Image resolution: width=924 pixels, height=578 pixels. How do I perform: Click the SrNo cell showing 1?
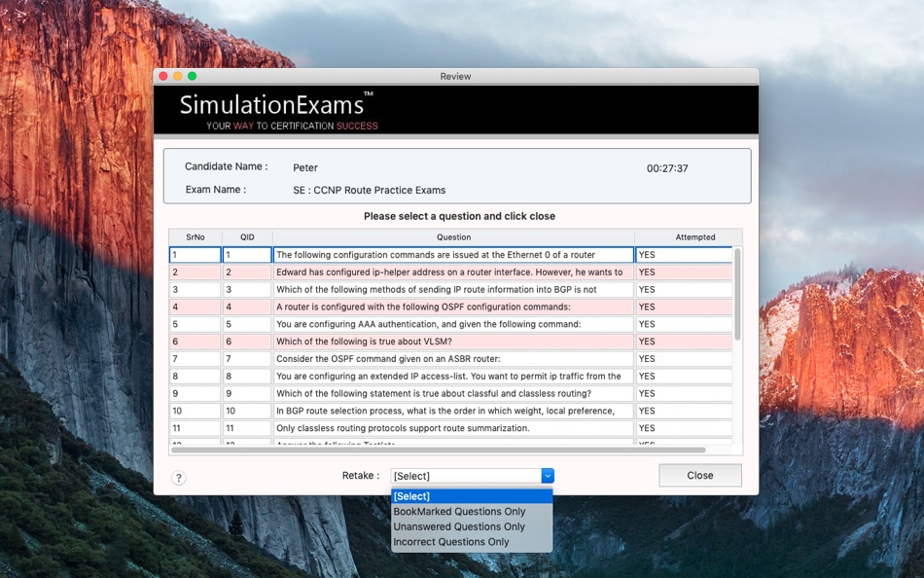(x=195, y=255)
